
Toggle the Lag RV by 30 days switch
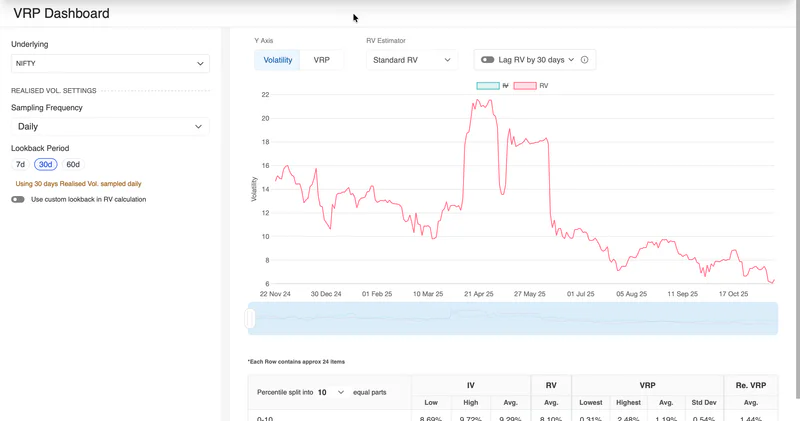(x=487, y=60)
